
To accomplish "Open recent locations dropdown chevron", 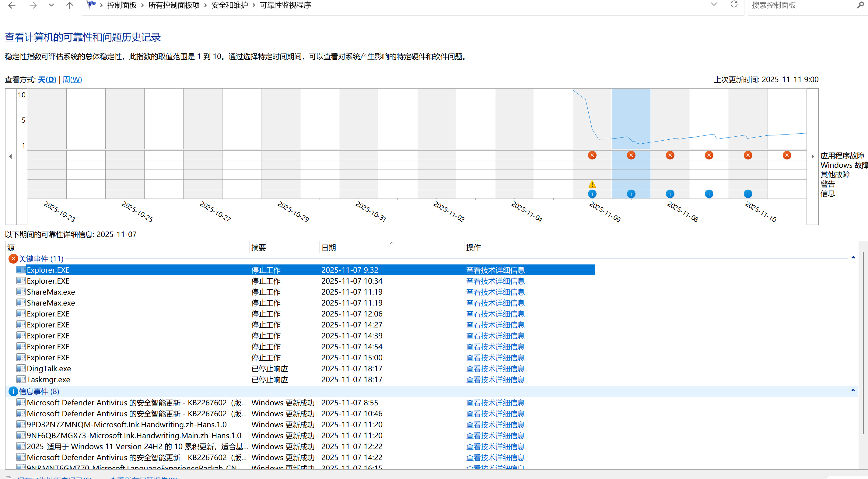I will pos(51,5).
